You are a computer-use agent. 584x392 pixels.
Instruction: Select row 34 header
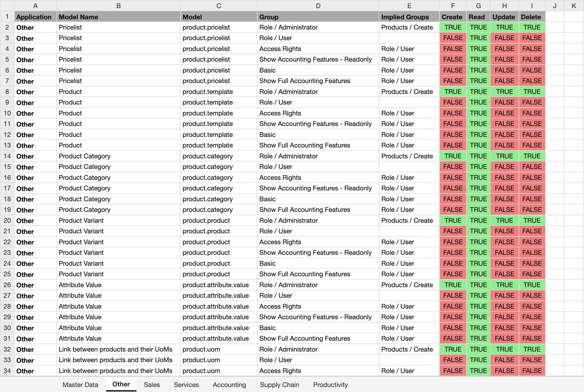pos(7,371)
